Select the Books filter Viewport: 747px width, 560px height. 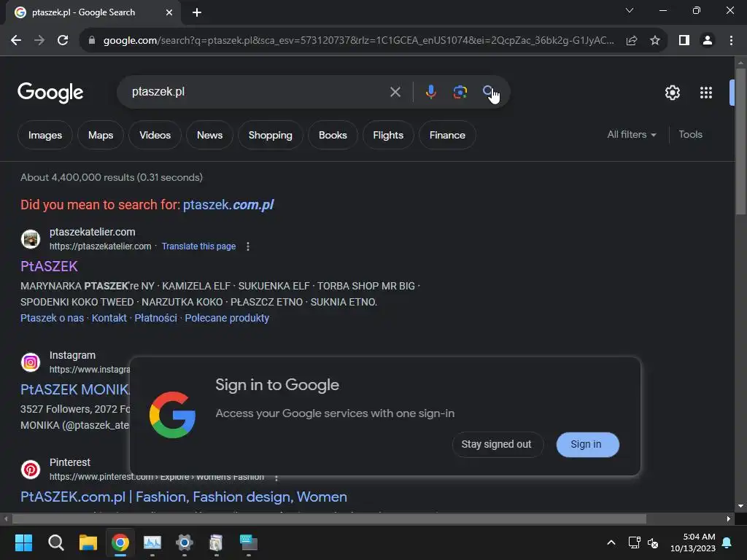click(x=333, y=135)
